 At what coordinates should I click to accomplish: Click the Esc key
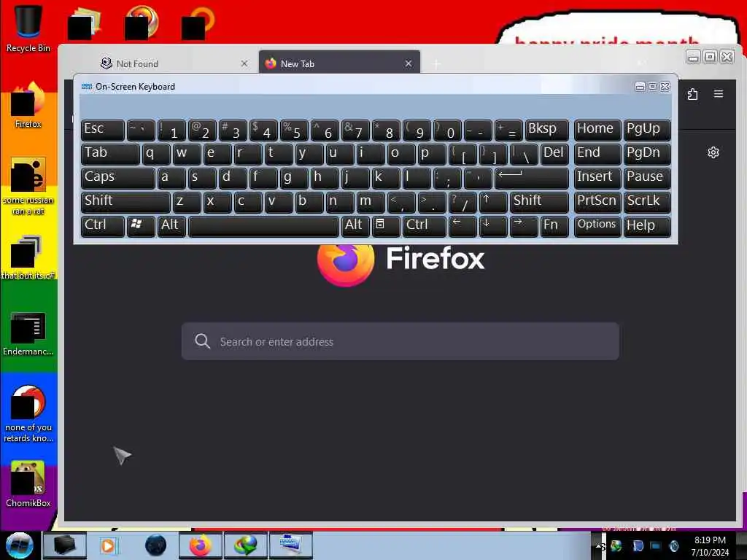click(102, 130)
